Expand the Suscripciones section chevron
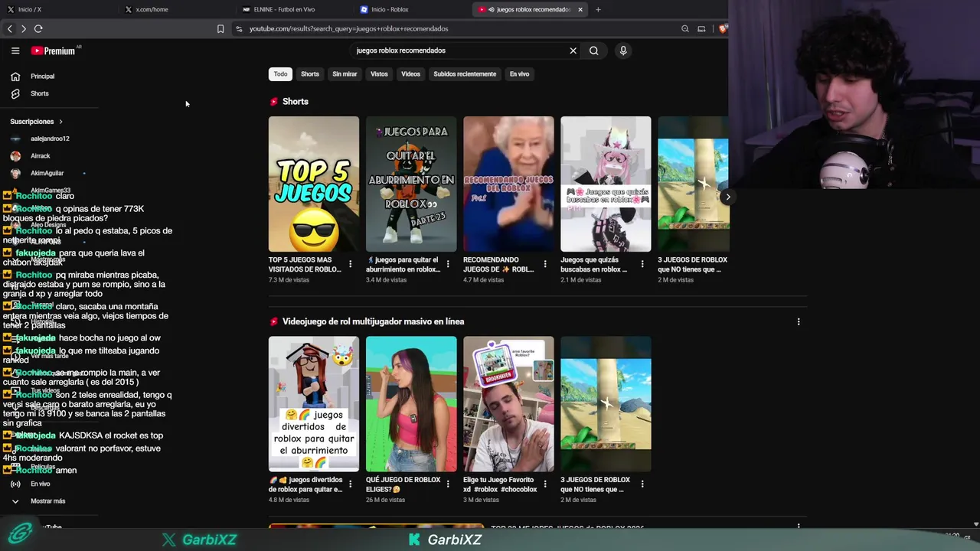 [60, 122]
